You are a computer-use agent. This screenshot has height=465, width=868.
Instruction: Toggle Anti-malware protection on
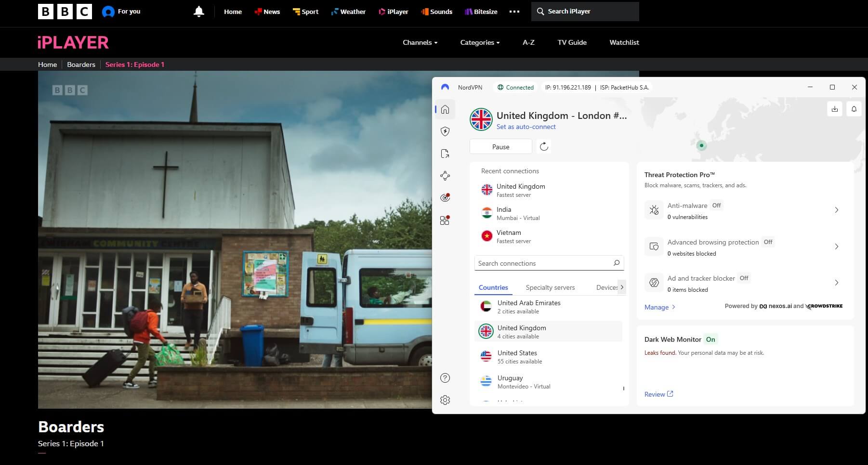pyautogui.click(x=716, y=205)
